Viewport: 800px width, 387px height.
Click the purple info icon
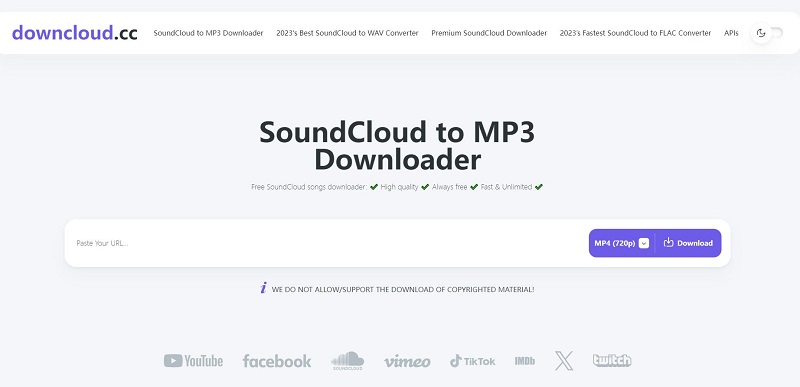[x=263, y=288]
